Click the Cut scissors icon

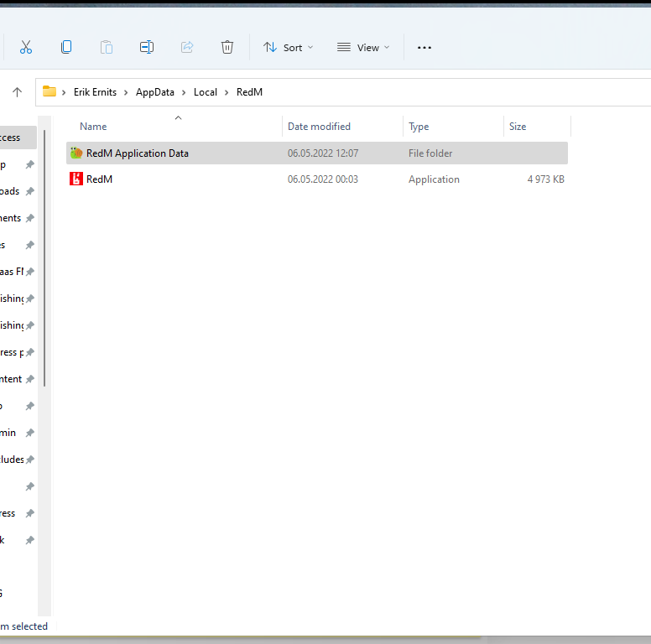(26, 47)
